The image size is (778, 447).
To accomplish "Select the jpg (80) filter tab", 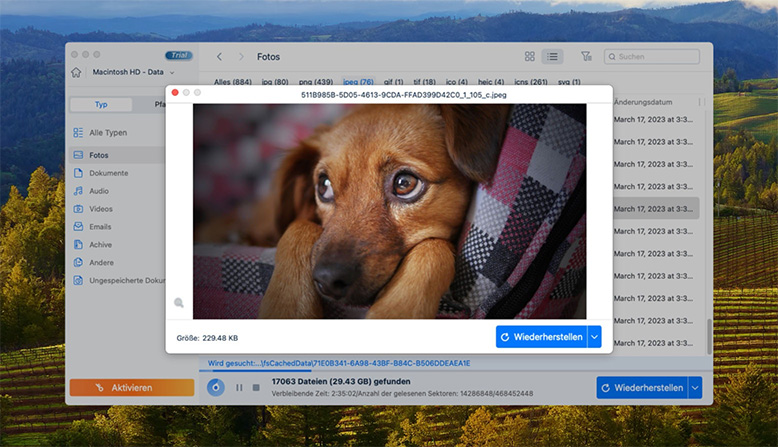I will 275,82.
